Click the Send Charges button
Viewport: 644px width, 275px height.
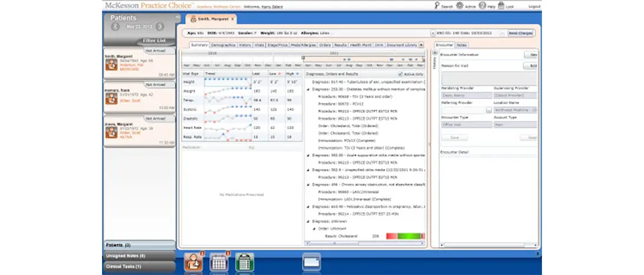[x=521, y=33]
